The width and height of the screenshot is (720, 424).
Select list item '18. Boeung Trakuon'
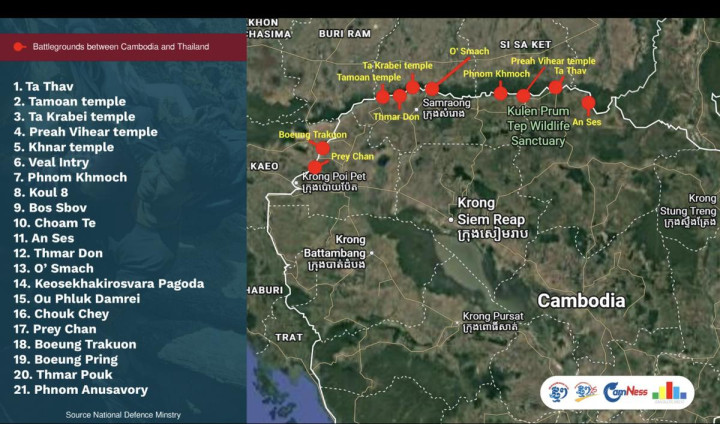pyautogui.click(x=75, y=344)
